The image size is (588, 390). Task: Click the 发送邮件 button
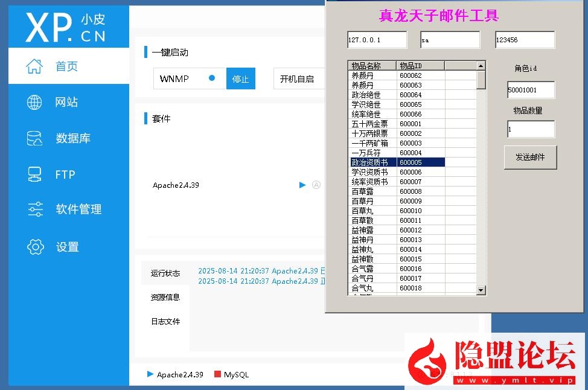[x=530, y=157]
